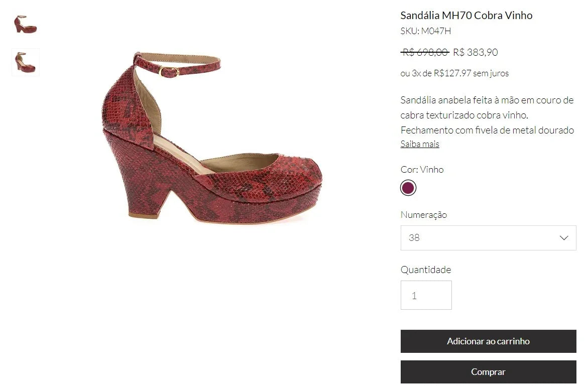The image size is (588, 392).
Task: Open the first shoe thumbnail
Action: pyautogui.click(x=25, y=24)
